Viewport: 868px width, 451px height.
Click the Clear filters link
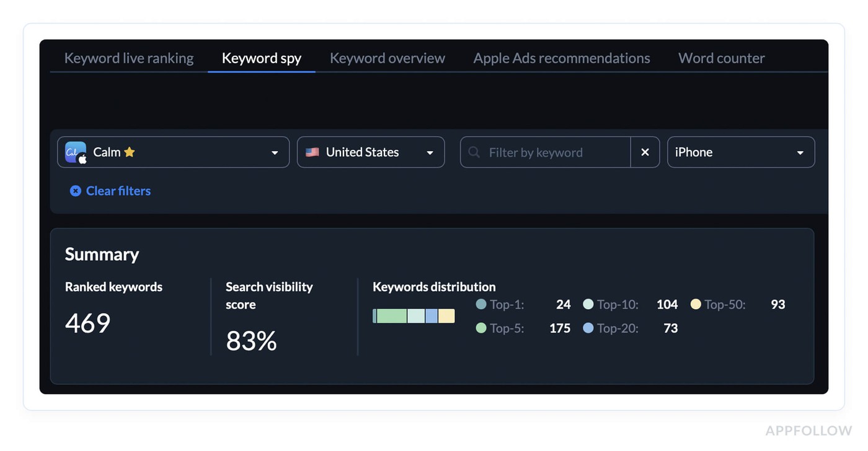click(x=118, y=191)
